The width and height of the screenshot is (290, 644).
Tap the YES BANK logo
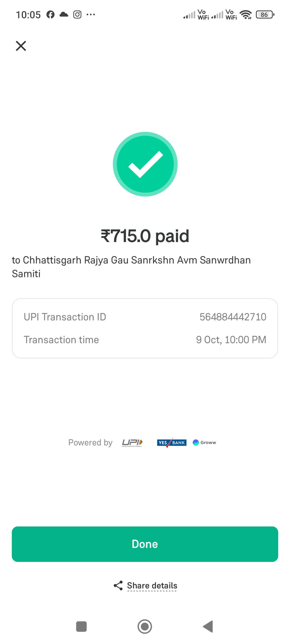tap(172, 442)
